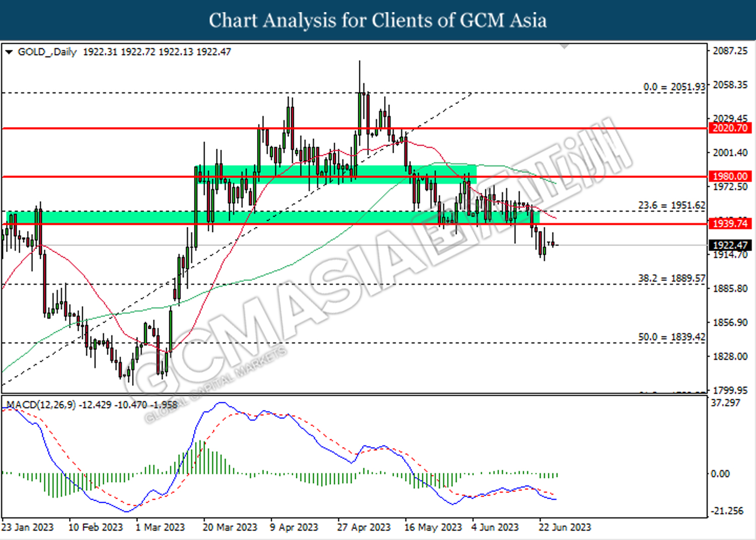The width and height of the screenshot is (756, 540).
Task: Click Fibonacci label 23.6 = 1951.62
Action: [672, 205]
